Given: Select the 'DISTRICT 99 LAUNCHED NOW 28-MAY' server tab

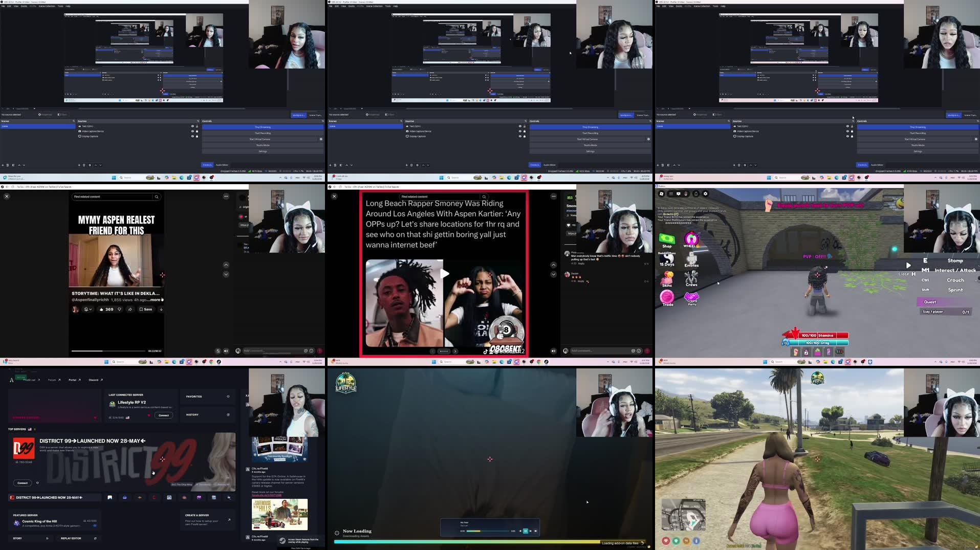Looking at the screenshot, I should tap(54, 497).
